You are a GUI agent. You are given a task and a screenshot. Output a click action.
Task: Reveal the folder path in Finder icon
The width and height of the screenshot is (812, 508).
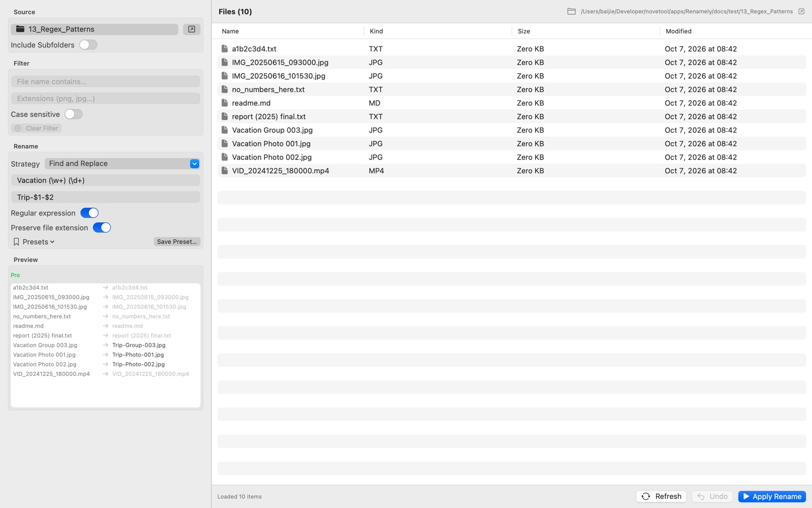(x=801, y=11)
